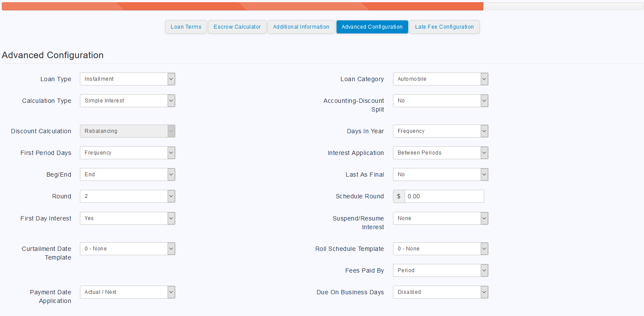Click the Roll Schedule Template label
Screen dimensions: 644x316
[x=350, y=249]
